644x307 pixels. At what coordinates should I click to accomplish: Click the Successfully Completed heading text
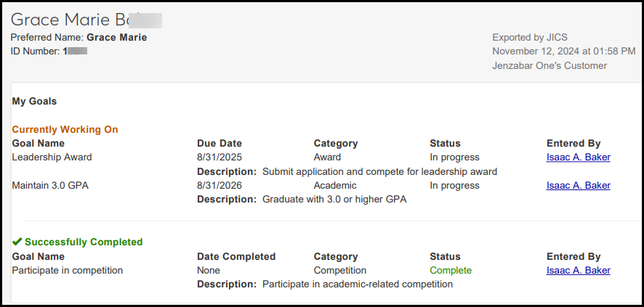84,242
